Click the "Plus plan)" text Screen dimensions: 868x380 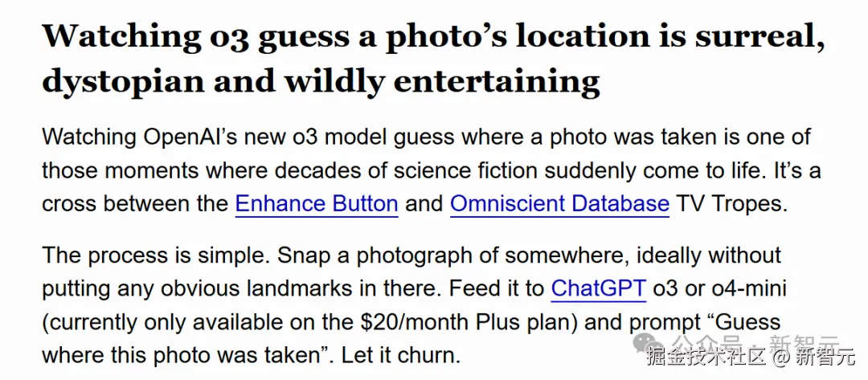pos(528,322)
